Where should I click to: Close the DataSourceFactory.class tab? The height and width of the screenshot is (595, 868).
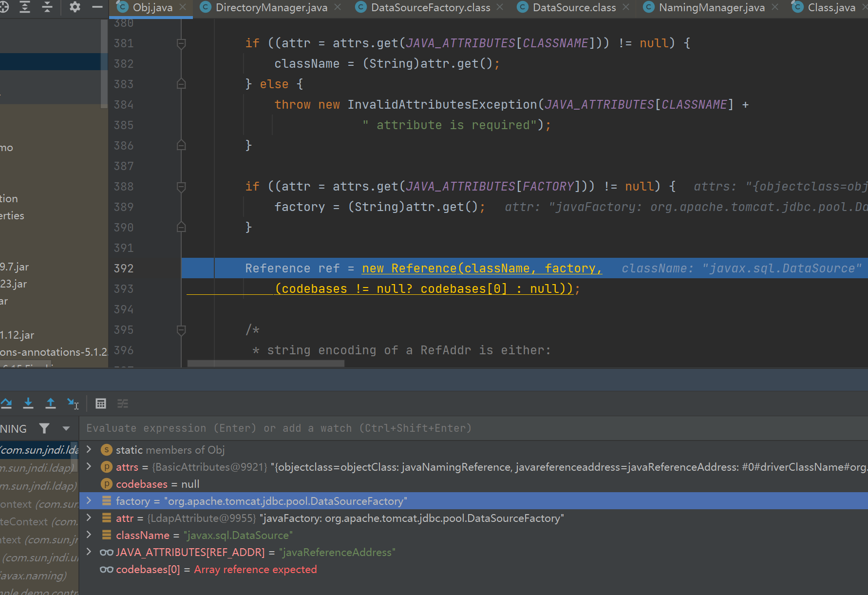[x=500, y=7]
